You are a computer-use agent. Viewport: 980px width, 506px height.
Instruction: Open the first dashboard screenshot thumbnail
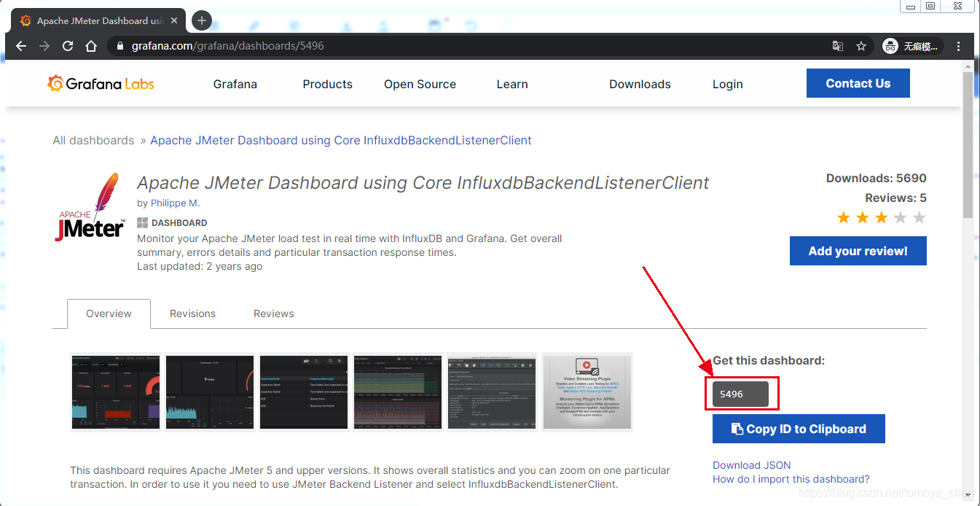click(x=115, y=392)
